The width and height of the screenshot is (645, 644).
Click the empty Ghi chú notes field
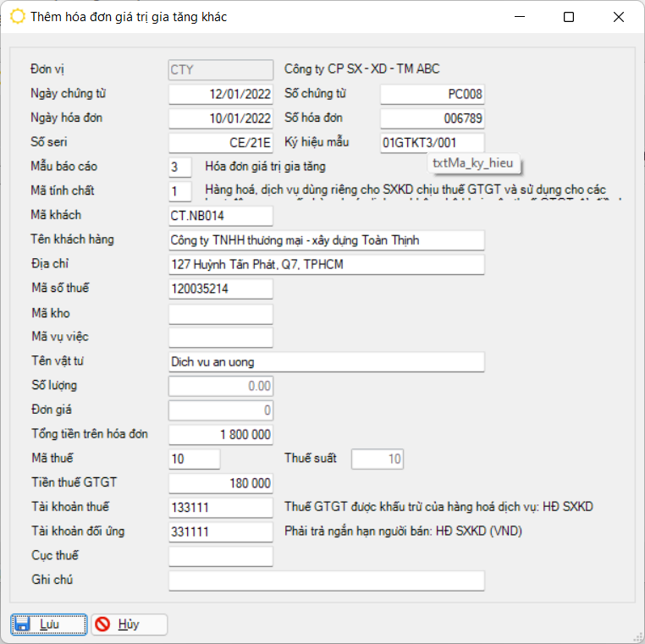click(326, 581)
